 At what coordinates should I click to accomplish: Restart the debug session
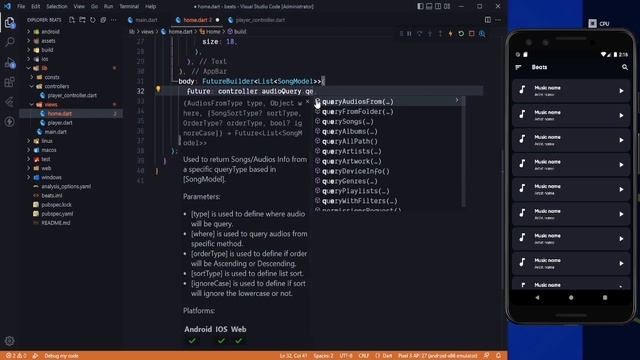[x=461, y=33]
